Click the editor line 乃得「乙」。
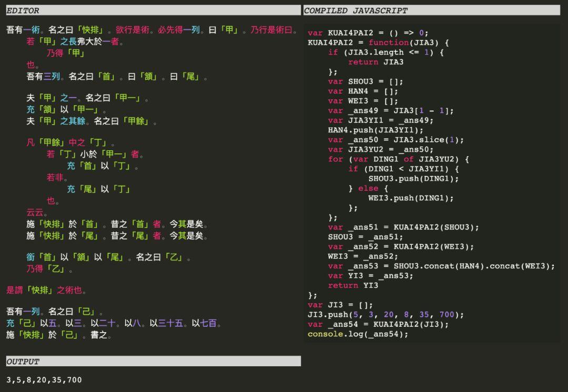 coord(50,269)
